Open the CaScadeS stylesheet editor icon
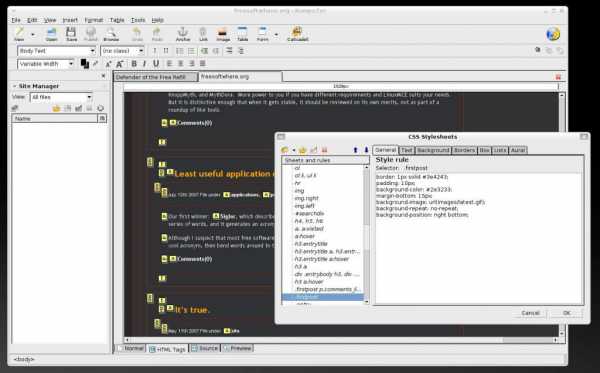 (297, 34)
